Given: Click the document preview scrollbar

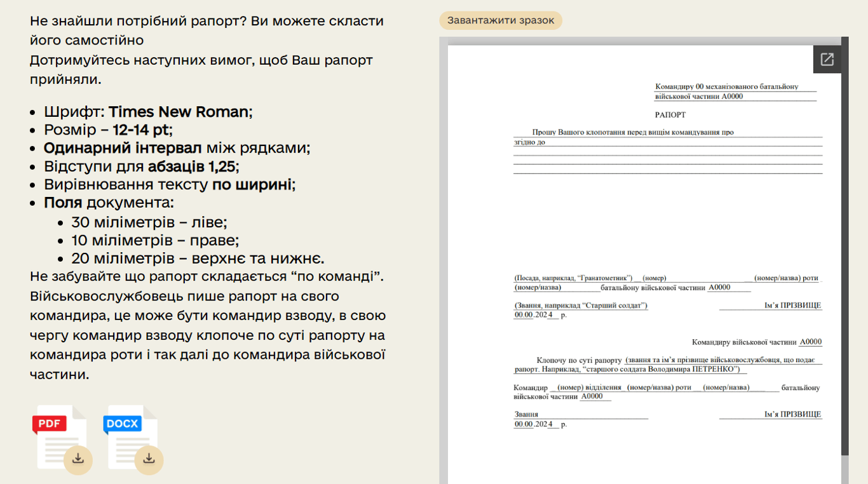Looking at the screenshot, I should [844, 254].
